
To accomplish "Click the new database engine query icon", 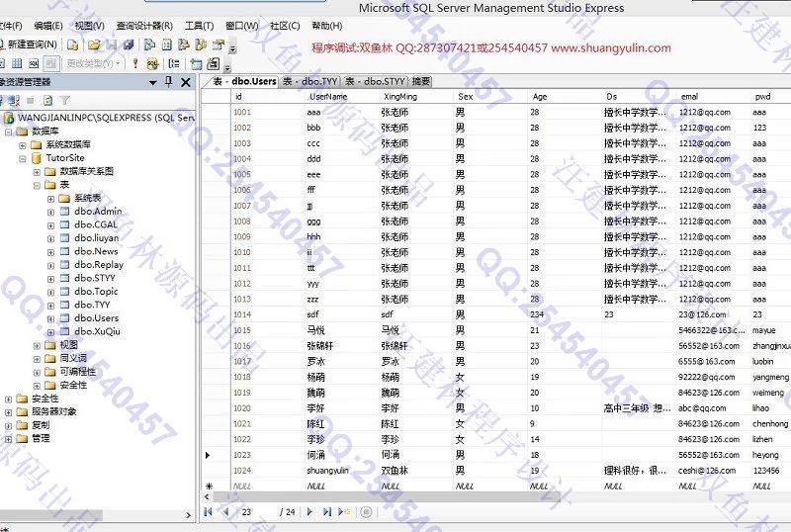I will point(72,44).
